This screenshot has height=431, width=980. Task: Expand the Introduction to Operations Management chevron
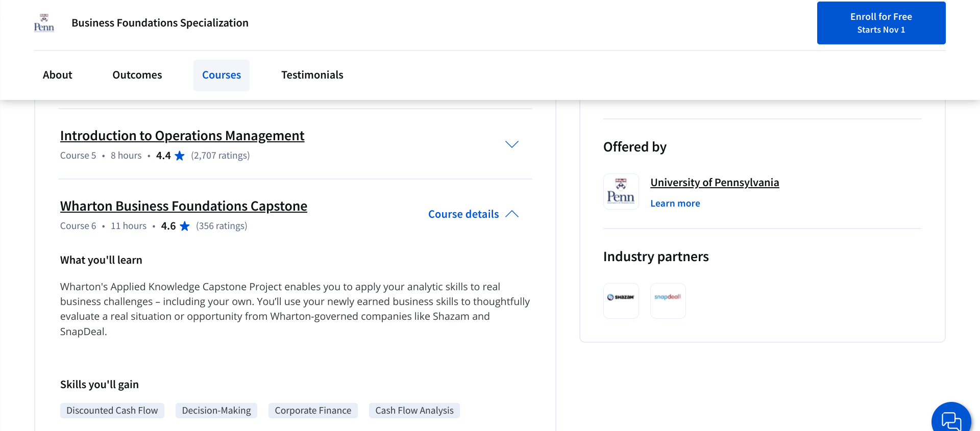[511, 144]
